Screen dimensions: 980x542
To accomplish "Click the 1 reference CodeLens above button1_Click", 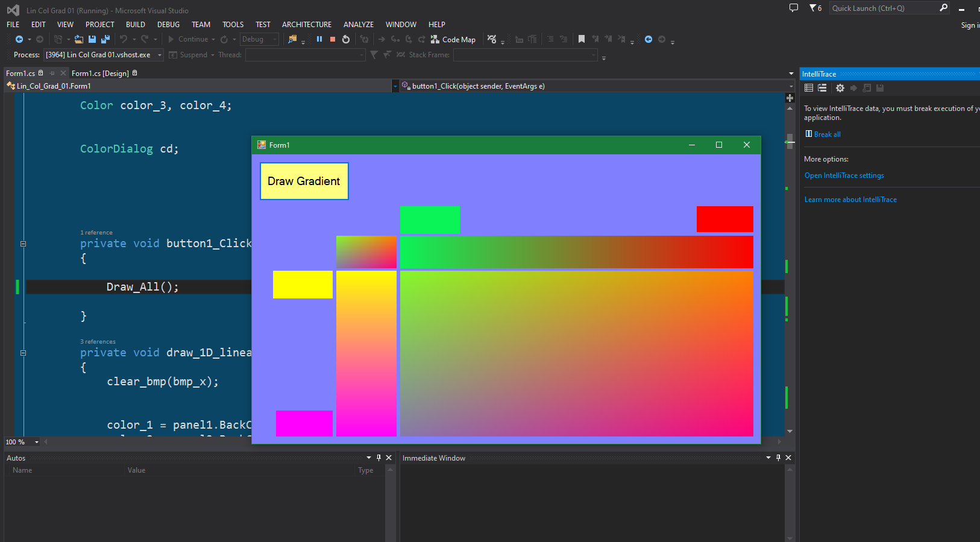I will (96, 233).
